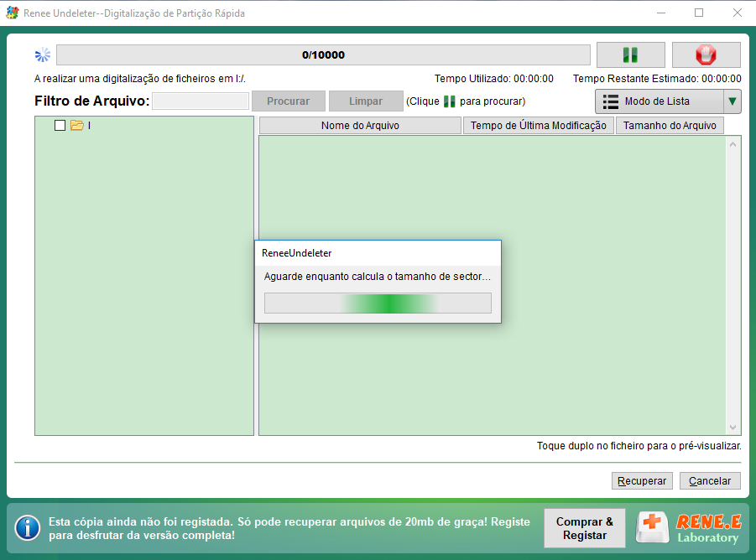Image resolution: width=756 pixels, height=560 pixels.
Task: Click 'Aguarde enquanto calcula o tamanho de sector' message
Action: 377,277
